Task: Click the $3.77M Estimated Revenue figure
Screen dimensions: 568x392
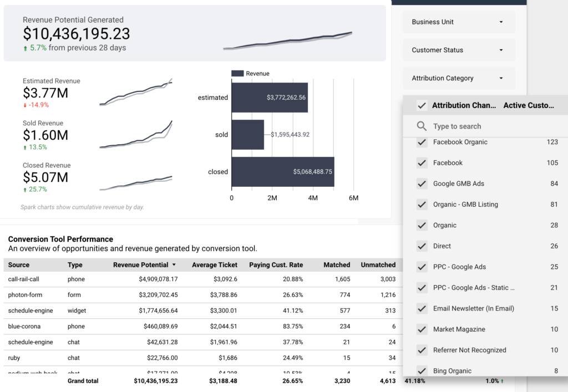Action: 45,93
